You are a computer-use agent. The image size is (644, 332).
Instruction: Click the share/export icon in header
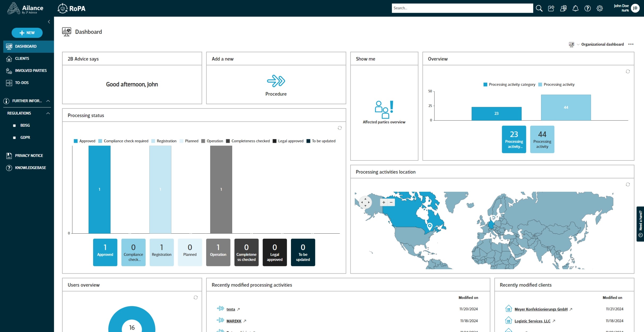551,8
